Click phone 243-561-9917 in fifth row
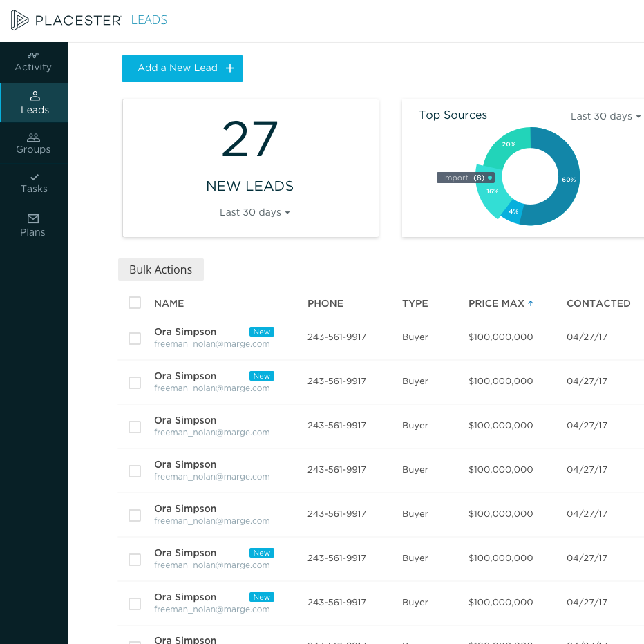 (337, 514)
